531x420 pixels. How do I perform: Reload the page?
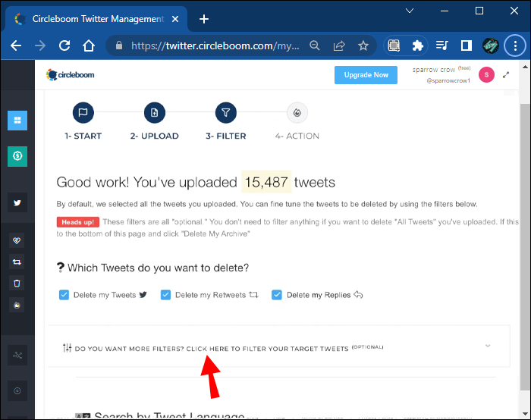64,45
